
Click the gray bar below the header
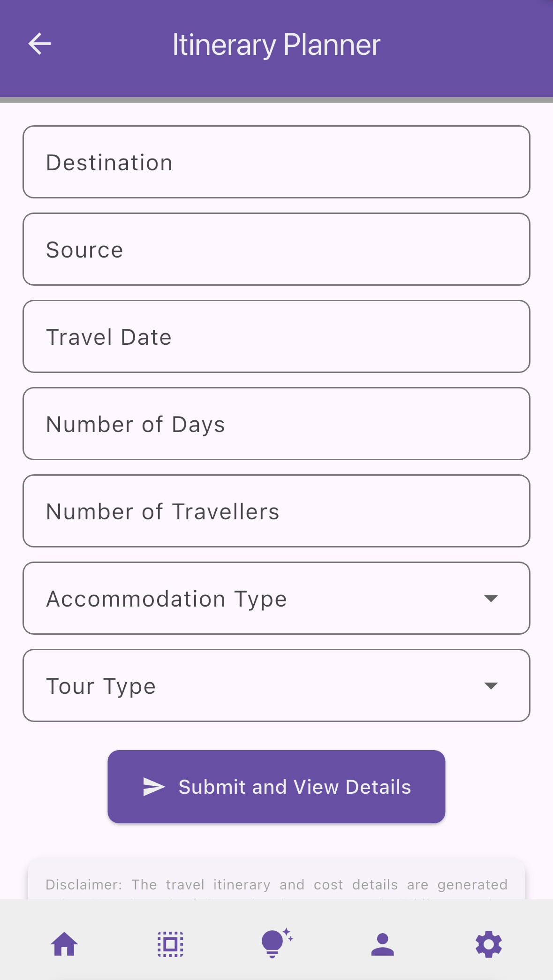tap(276, 100)
